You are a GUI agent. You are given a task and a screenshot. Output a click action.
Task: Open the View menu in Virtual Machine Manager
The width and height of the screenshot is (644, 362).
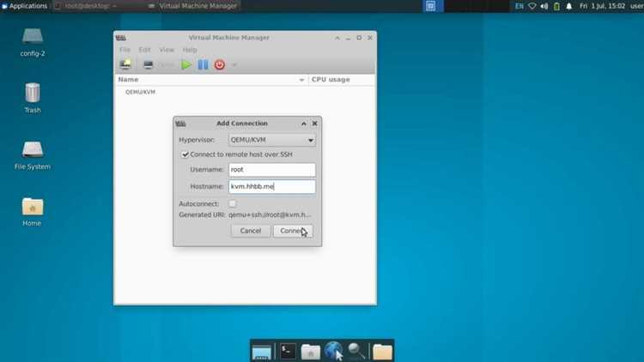(x=167, y=50)
